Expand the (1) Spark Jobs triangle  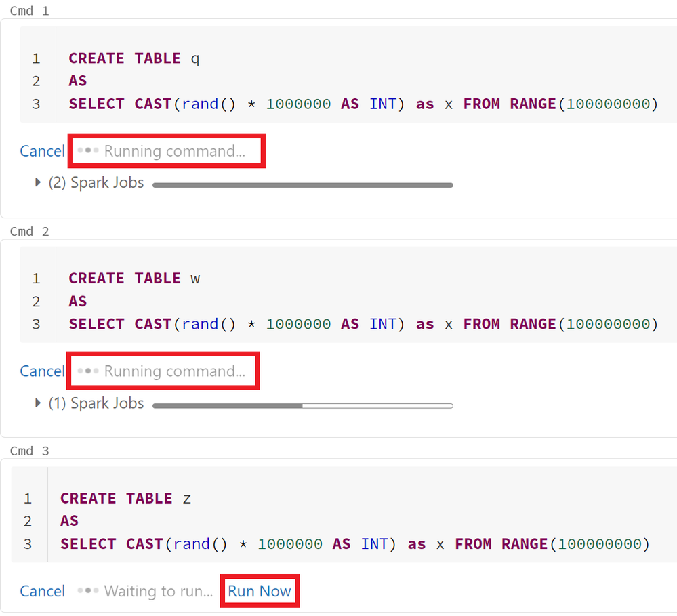[39, 403]
